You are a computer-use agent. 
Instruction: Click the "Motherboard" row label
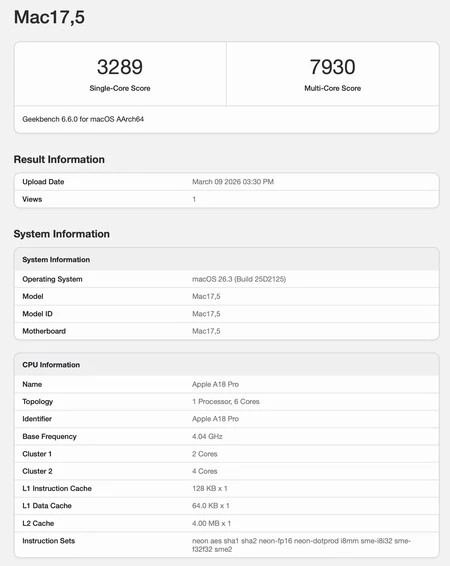coord(44,331)
